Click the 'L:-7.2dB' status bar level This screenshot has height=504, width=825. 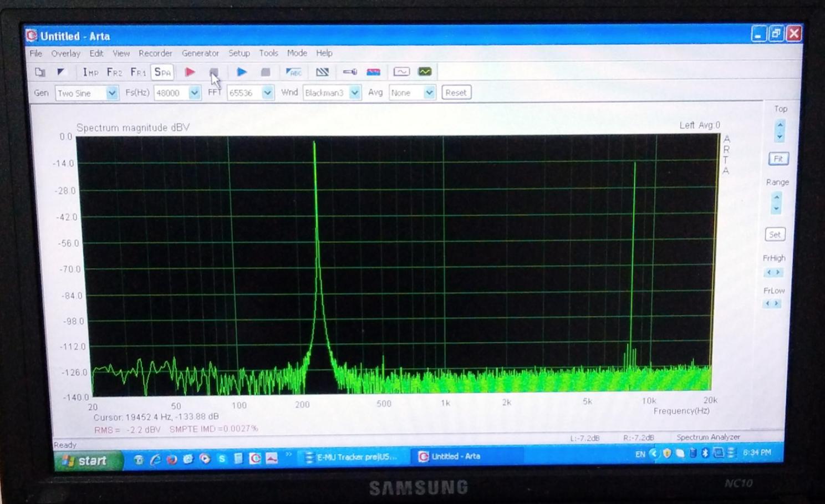point(585,438)
